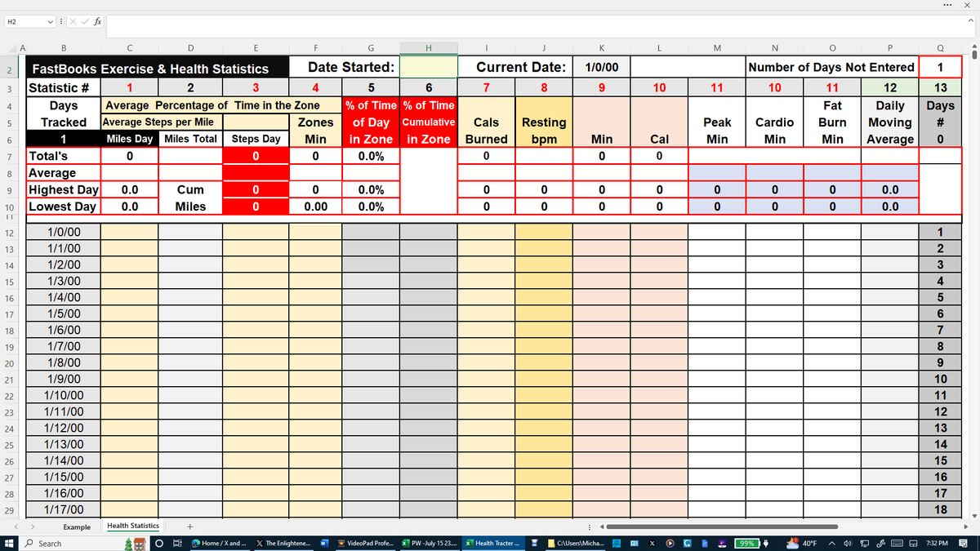Click the Enter checkmark icon in formula bar
The height and width of the screenshot is (551, 980).
coord(84,22)
